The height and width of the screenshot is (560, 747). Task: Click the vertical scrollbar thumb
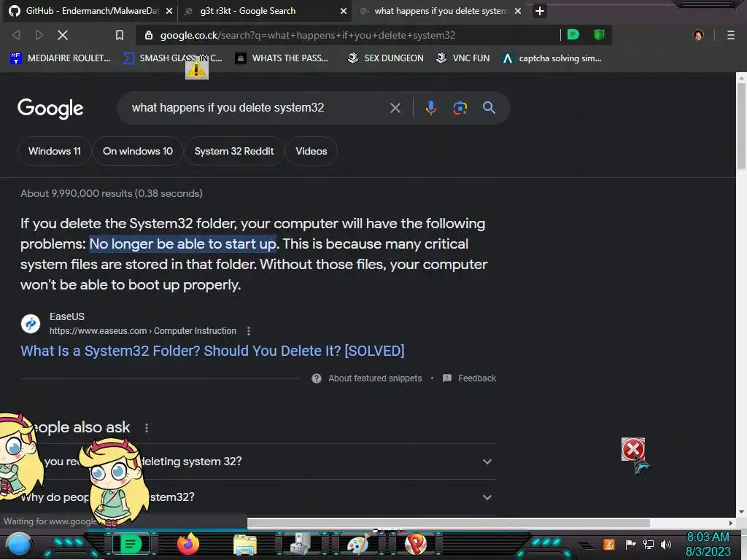(x=741, y=126)
